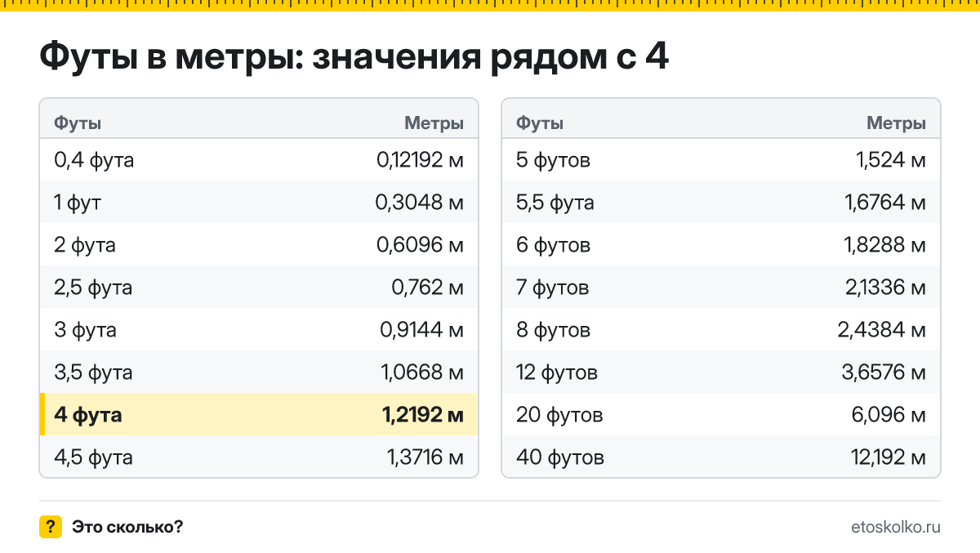Select the '2,5 фута' cell
The image size is (980, 553).
click(x=93, y=288)
